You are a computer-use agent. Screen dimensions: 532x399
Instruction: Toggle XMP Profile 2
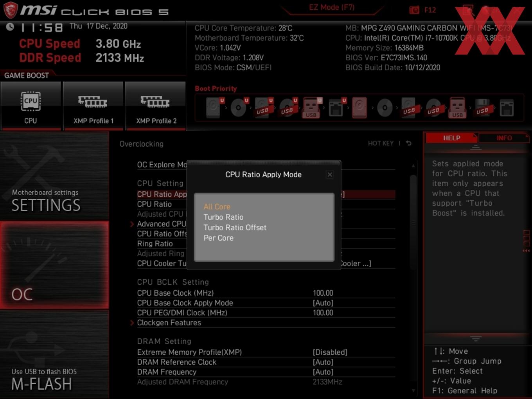(x=156, y=106)
